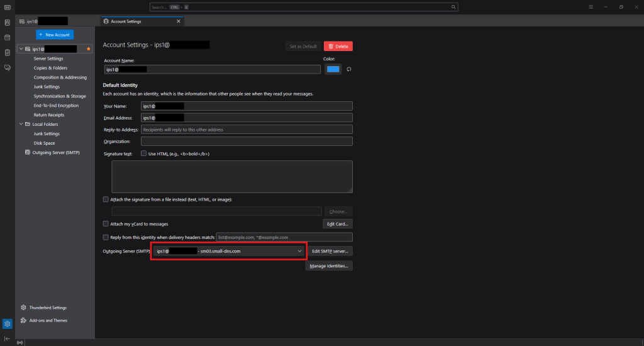Collapse the ips1@ account tree
The height and width of the screenshot is (346, 644).
point(21,48)
